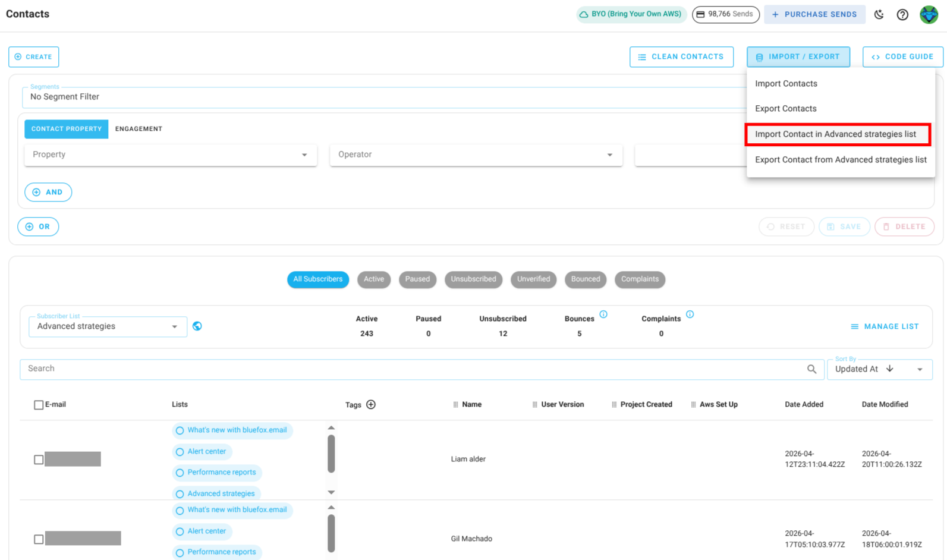Collapse the Import / Export dropdown button
The height and width of the screenshot is (560, 947).
point(798,57)
